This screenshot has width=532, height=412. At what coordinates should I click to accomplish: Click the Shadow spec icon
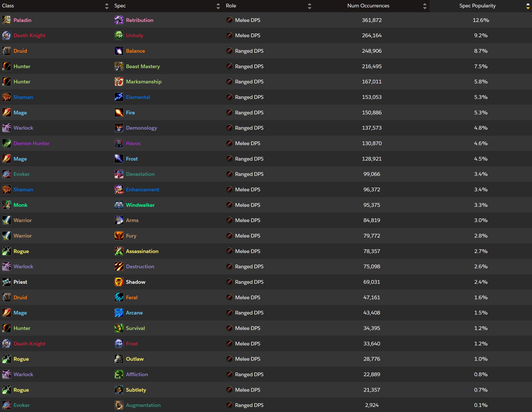pos(119,282)
